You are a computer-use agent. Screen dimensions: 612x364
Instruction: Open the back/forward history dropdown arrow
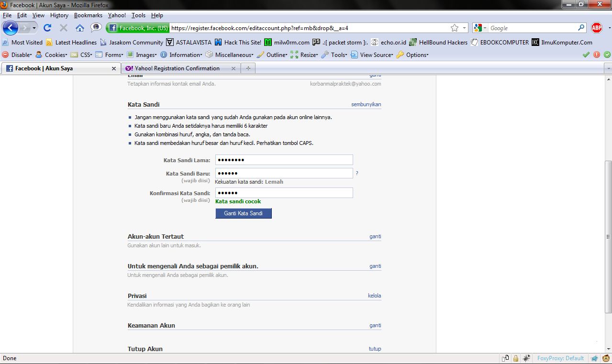coord(35,28)
